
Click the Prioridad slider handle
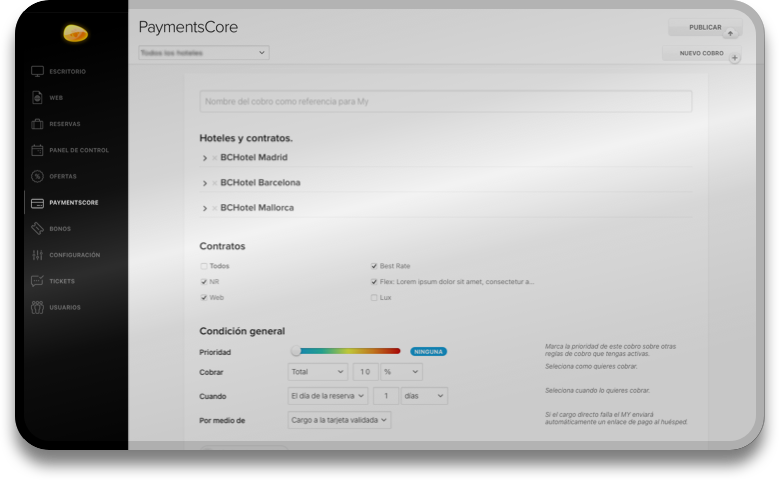click(x=296, y=351)
